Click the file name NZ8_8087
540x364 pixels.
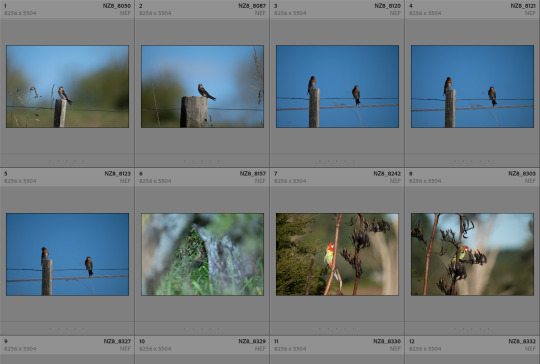click(252, 6)
